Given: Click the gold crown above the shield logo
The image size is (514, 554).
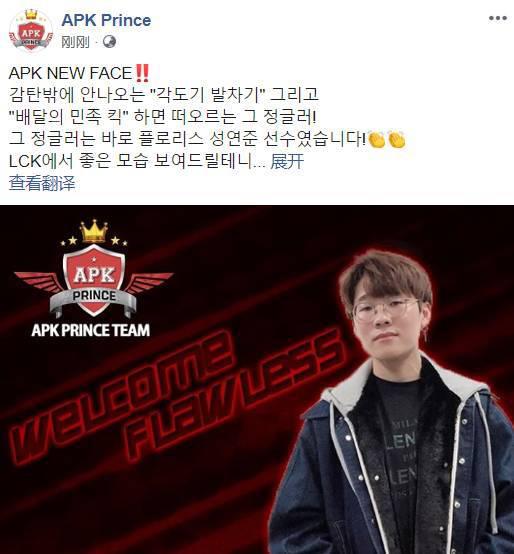Looking at the screenshot, I should pyautogui.click(x=94, y=231).
